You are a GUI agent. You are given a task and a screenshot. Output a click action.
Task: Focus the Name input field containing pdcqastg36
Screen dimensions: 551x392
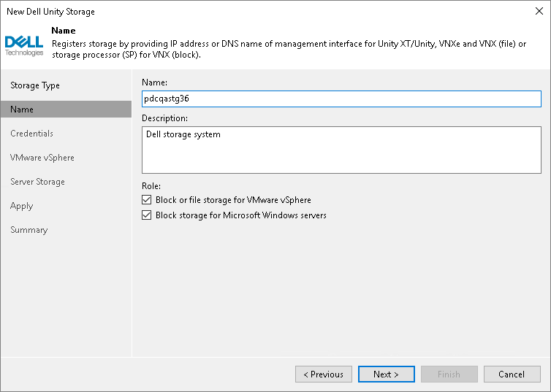coord(341,99)
